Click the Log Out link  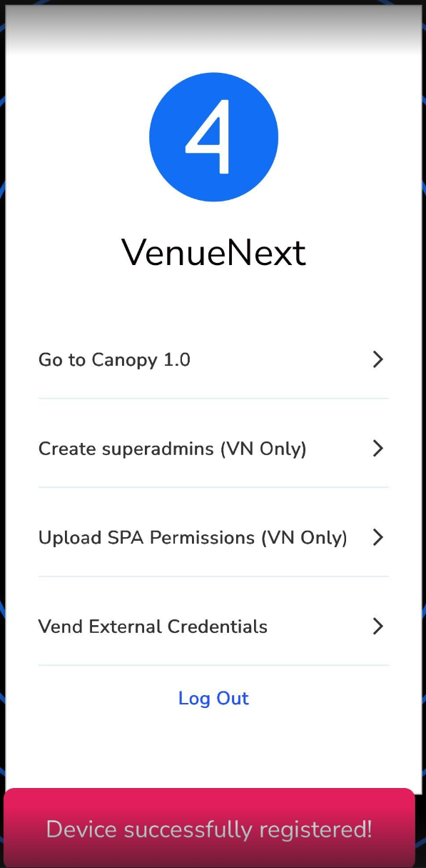point(213,698)
